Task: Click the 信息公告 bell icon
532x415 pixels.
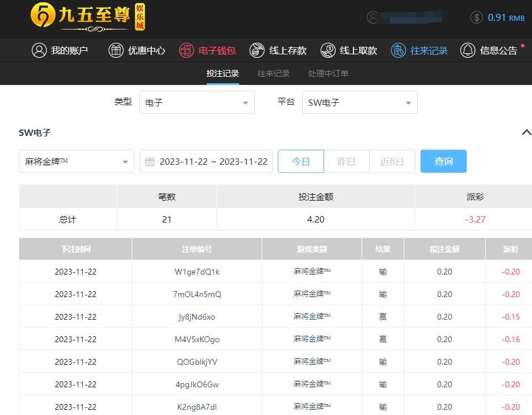Action: [468, 50]
